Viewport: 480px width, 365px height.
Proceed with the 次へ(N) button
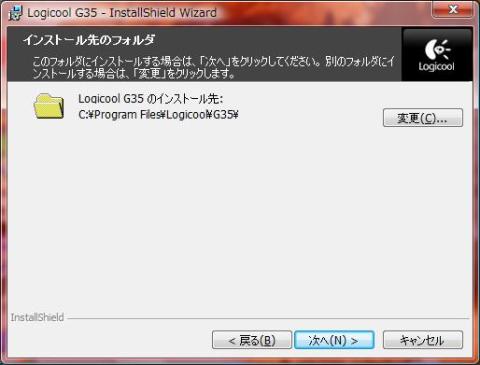click(334, 340)
